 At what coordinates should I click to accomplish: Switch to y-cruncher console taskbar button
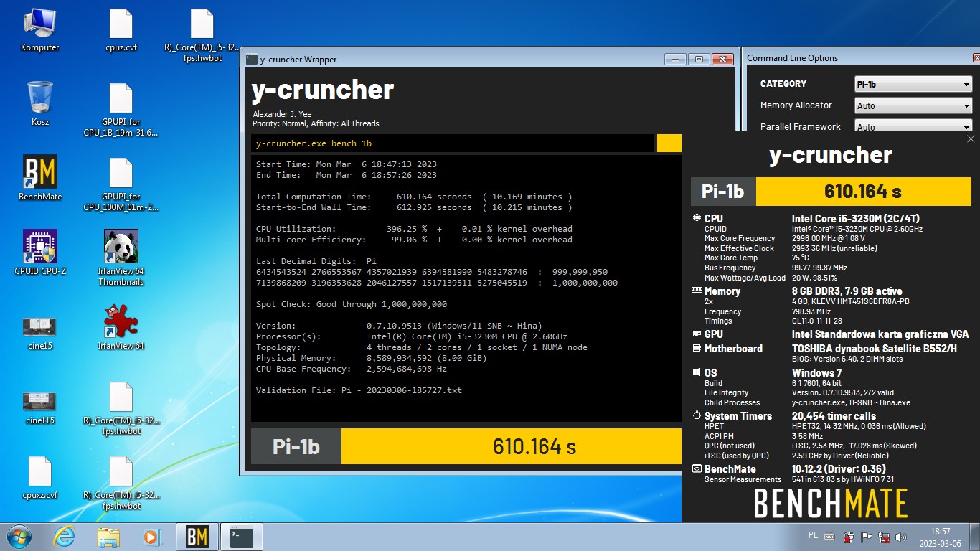[x=241, y=537]
